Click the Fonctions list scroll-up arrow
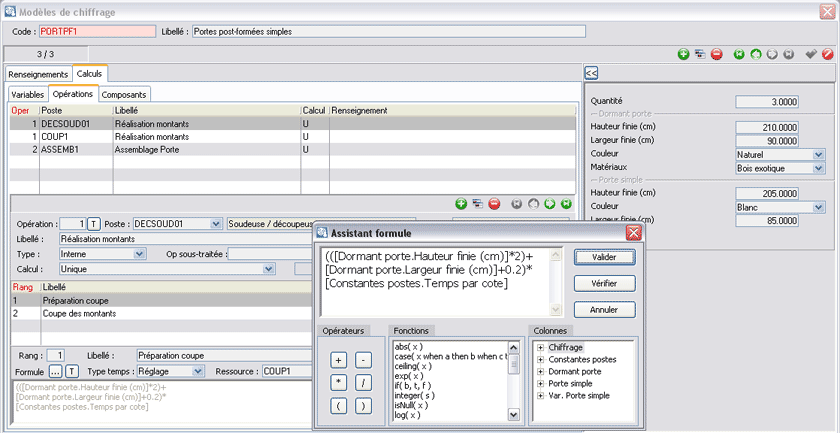The image size is (840, 433). click(x=513, y=348)
